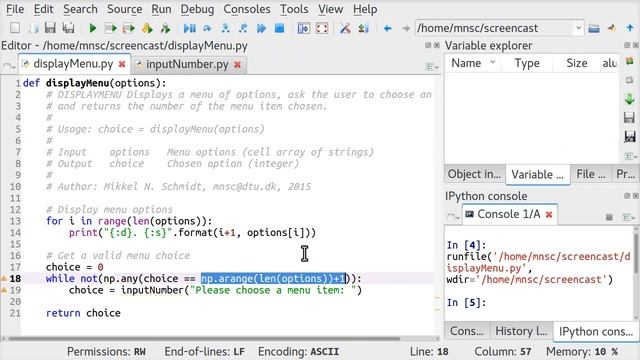The height and width of the screenshot is (360, 640).
Task: Open the editor options menu icon
Action: pyautogui.click(x=432, y=67)
